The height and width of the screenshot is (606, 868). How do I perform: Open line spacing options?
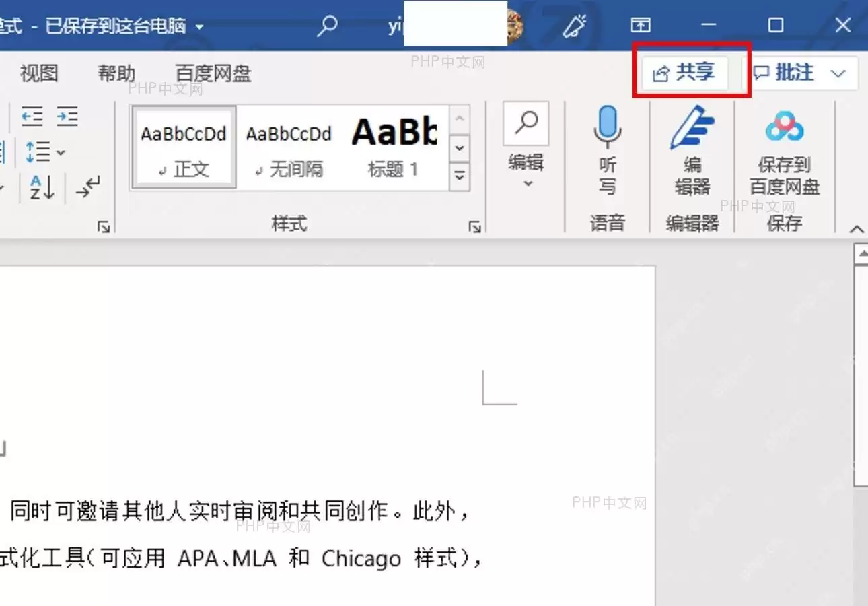click(x=45, y=152)
